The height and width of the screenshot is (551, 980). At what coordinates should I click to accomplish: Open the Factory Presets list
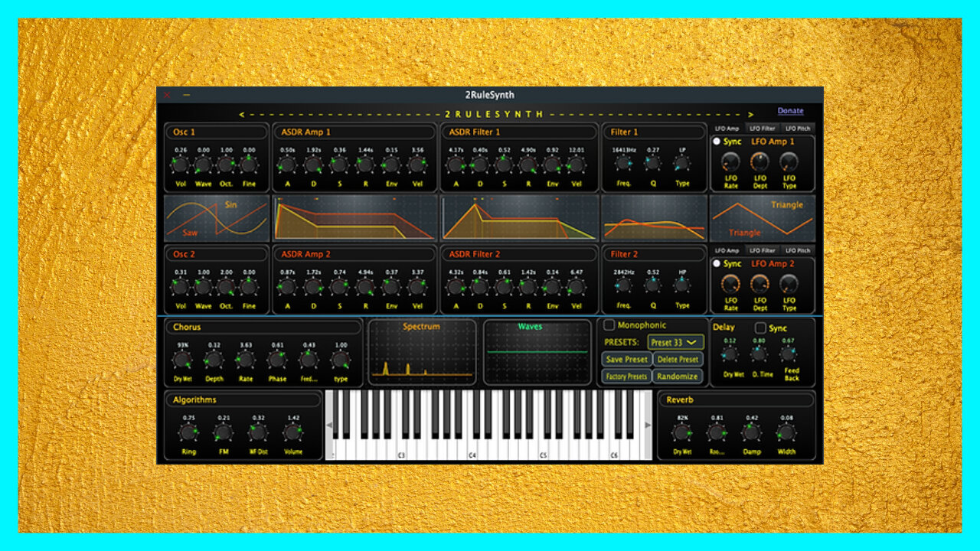point(626,376)
